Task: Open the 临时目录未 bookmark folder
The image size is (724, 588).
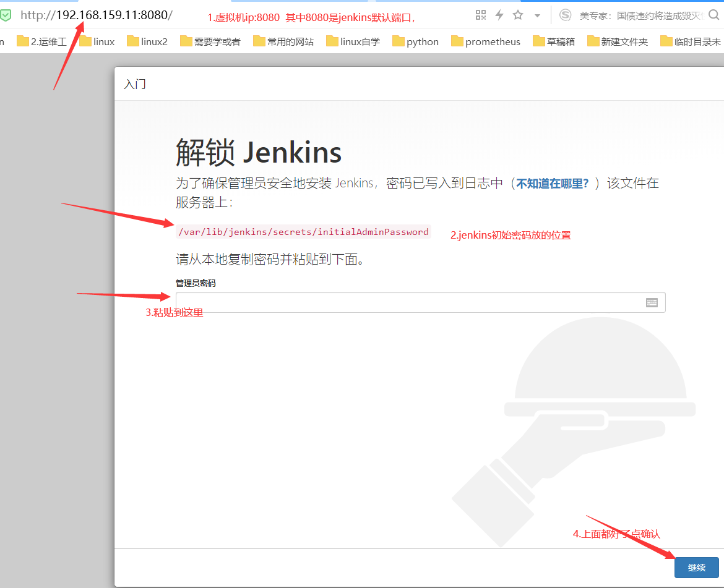Action: point(691,41)
